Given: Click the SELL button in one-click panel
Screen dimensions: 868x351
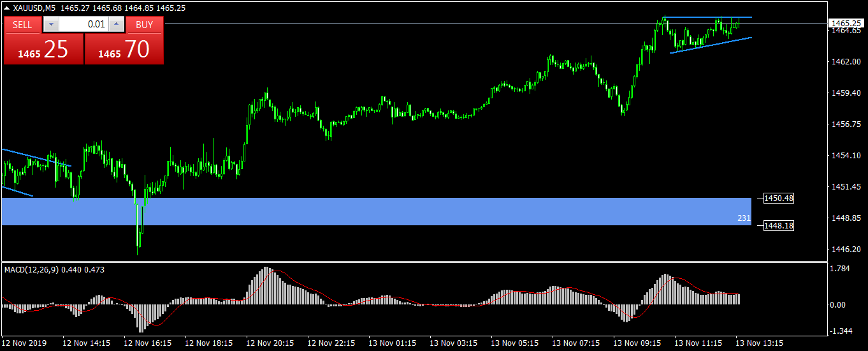Looking at the screenshot, I should click(x=22, y=25).
